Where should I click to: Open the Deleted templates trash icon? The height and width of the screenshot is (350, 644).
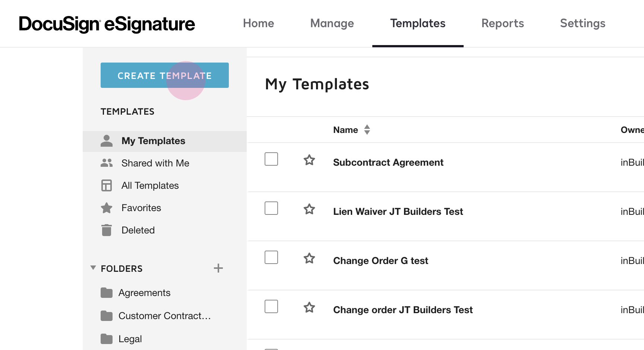pos(107,230)
